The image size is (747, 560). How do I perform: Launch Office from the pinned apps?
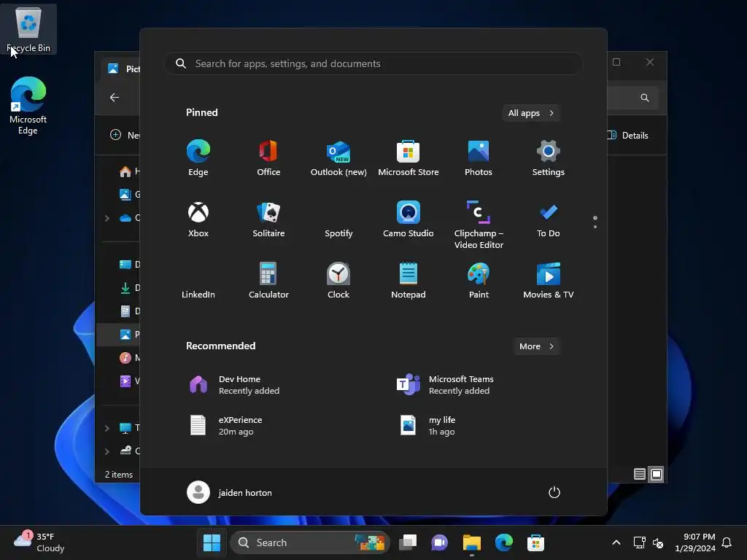click(x=268, y=158)
